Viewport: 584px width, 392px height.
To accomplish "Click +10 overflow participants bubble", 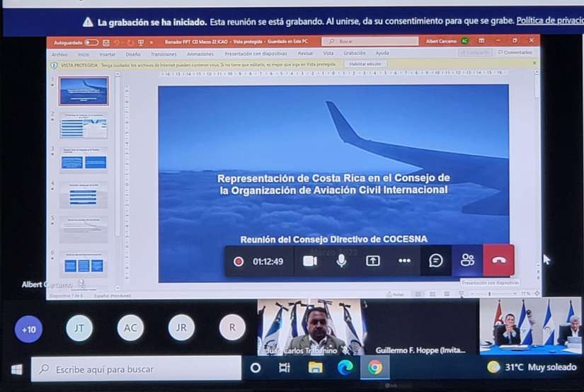I will click(x=28, y=329).
